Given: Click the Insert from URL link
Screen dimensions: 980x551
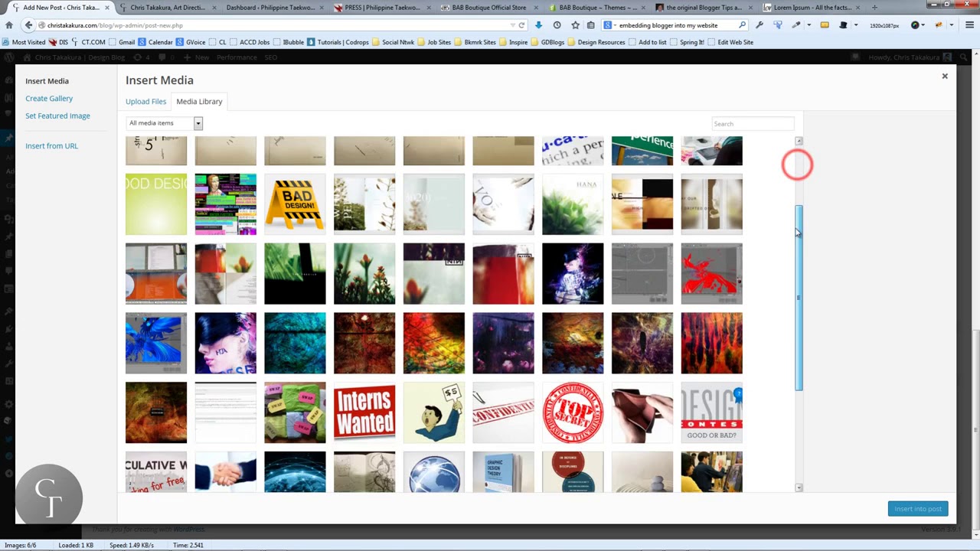Looking at the screenshot, I should [x=51, y=145].
